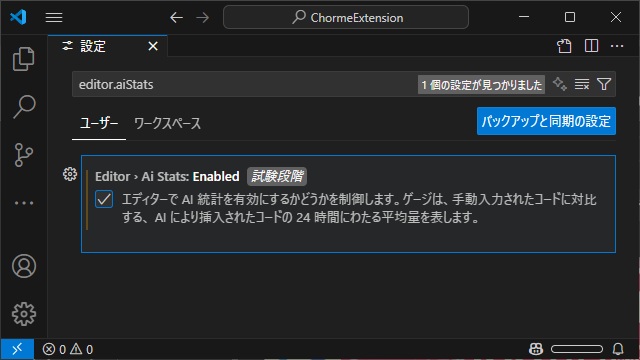Clear the settings search input

(x=582, y=84)
